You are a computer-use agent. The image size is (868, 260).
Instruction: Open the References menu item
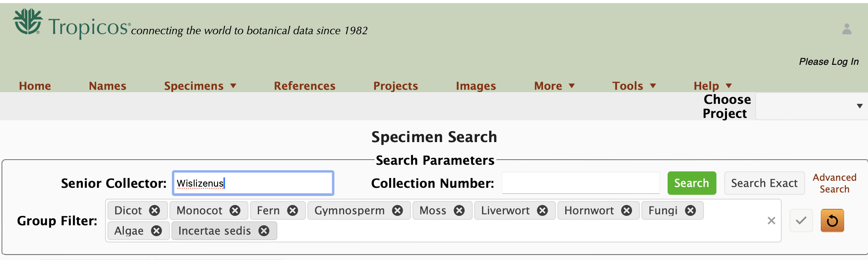304,86
